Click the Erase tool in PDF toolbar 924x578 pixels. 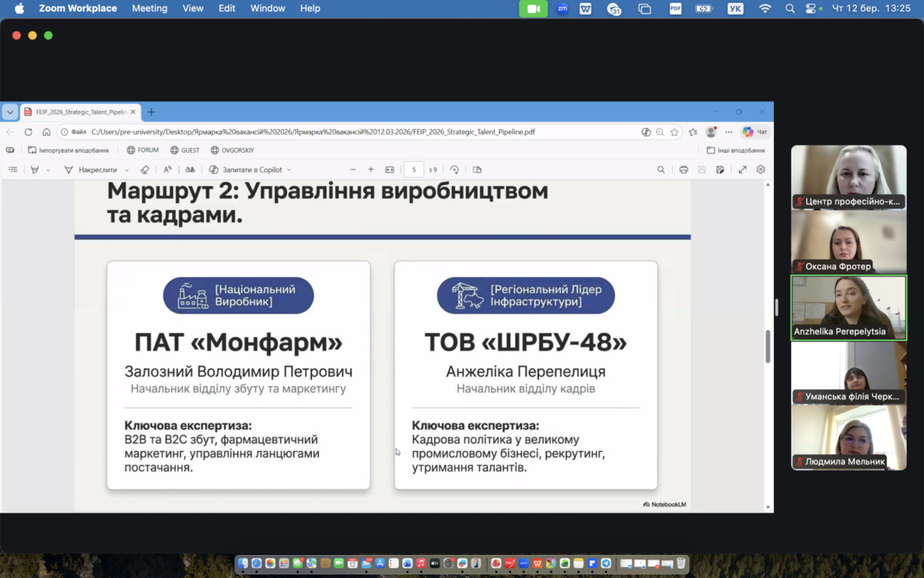pyautogui.click(x=145, y=170)
